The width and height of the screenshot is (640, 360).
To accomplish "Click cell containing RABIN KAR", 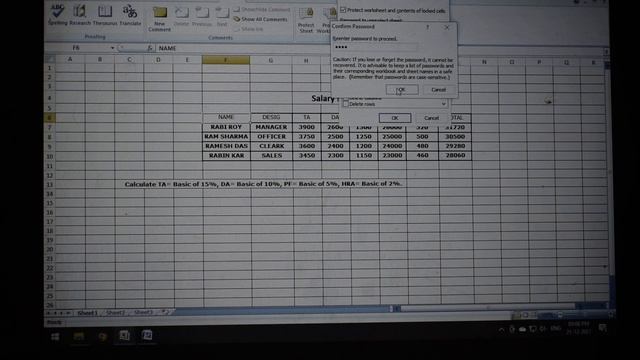I will pos(226,156).
